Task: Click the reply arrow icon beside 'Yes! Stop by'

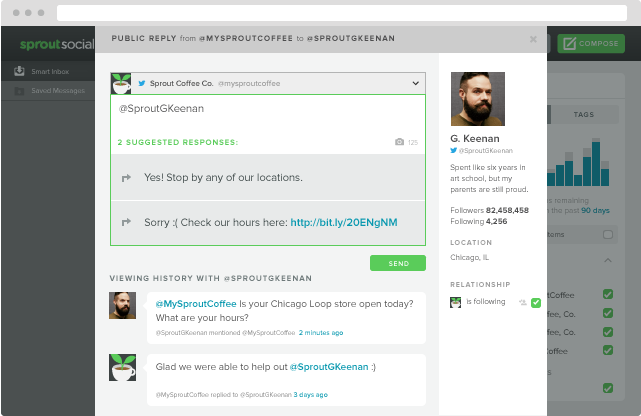Action: 126,177
